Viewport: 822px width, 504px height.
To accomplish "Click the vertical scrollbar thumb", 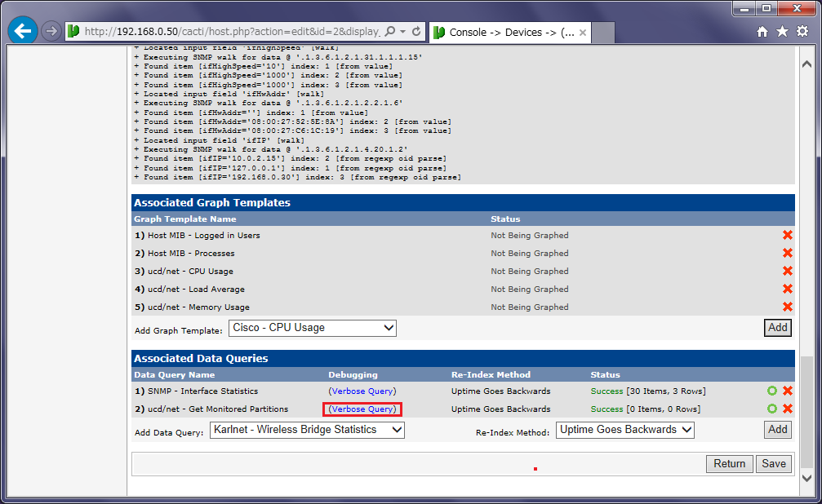I will pos(806,412).
